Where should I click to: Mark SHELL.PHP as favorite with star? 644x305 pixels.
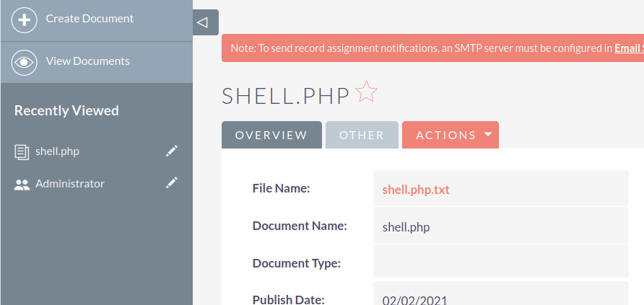(367, 93)
